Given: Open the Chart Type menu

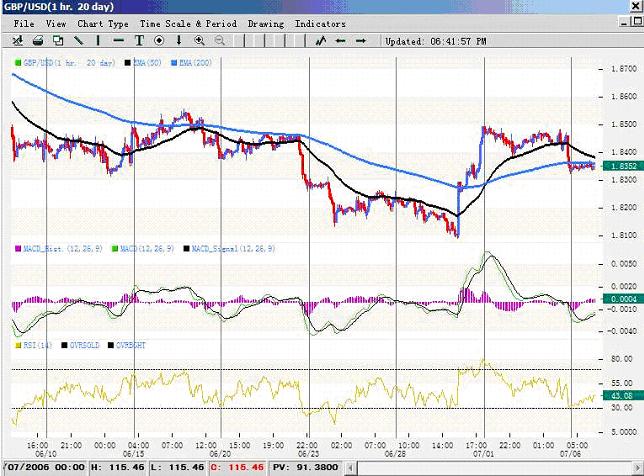Looking at the screenshot, I should click(x=103, y=23).
